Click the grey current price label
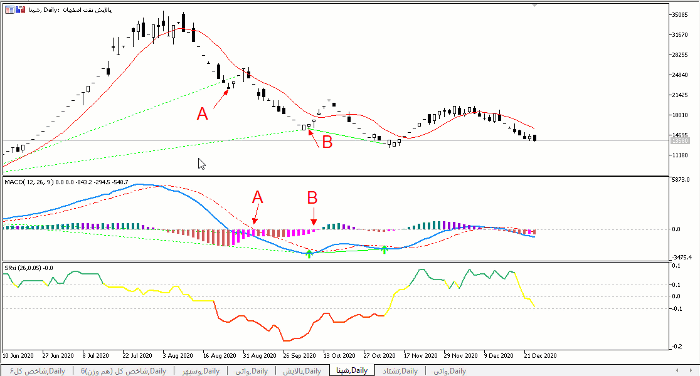 coord(680,141)
